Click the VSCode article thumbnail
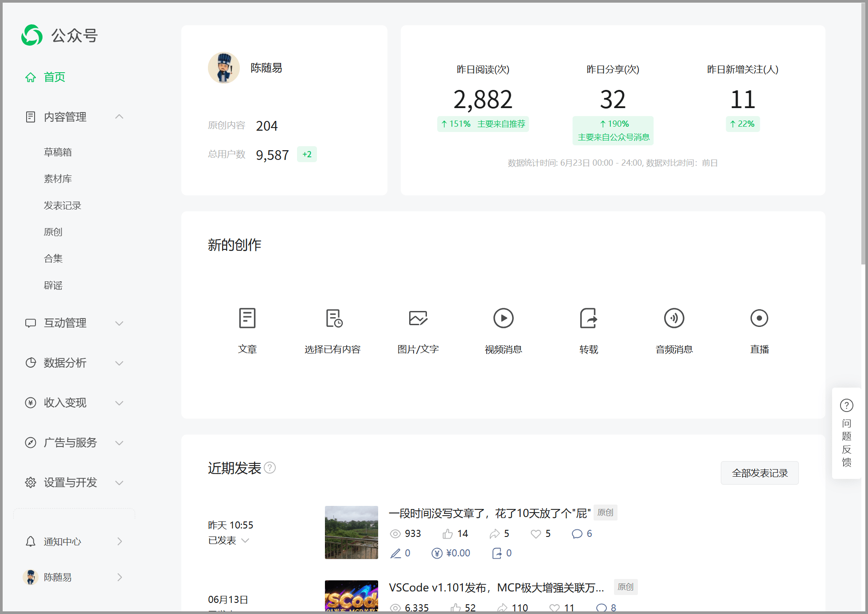 point(352,596)
